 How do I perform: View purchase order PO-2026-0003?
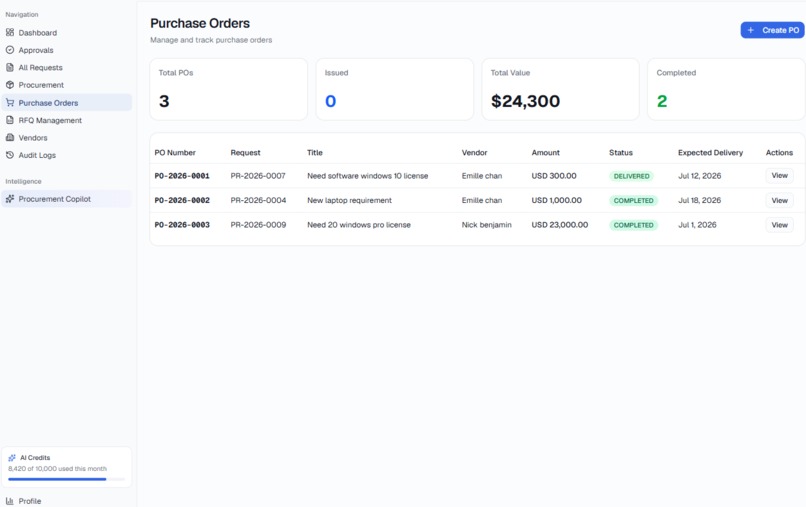point(779,225)
